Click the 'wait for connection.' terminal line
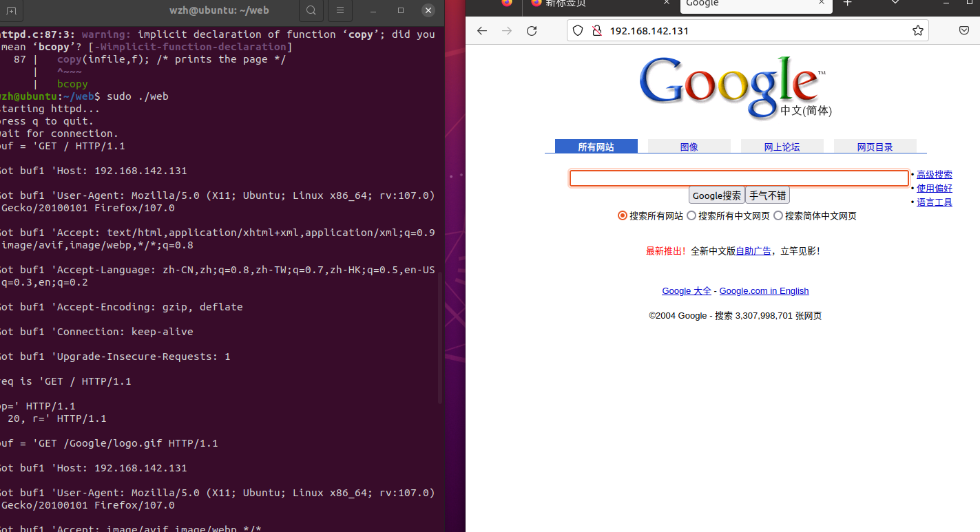980x532 pixels. [59, 134]
